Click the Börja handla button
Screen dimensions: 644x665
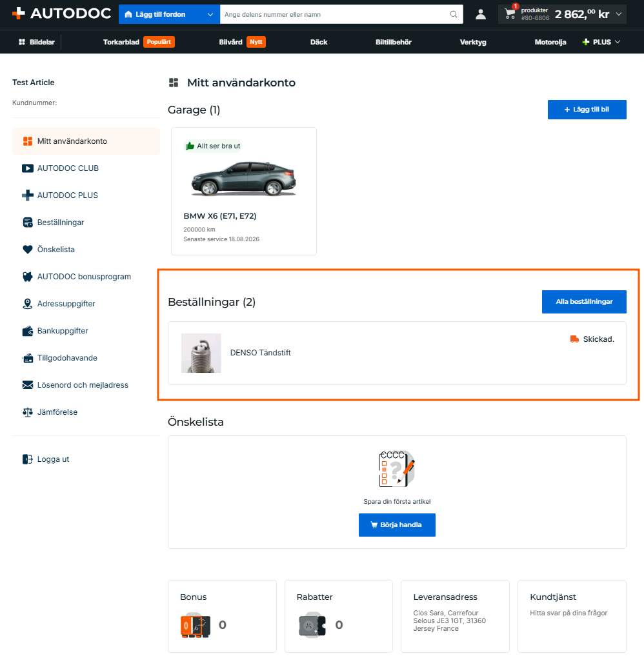click(x=397, y=525)
